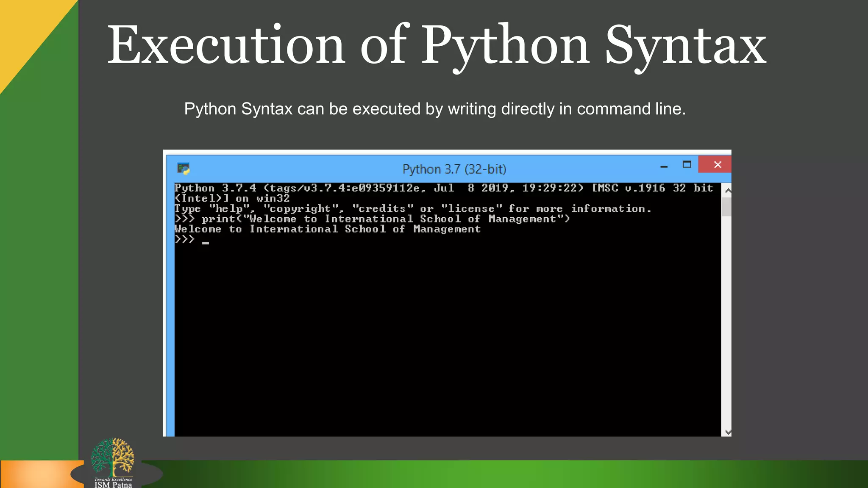Click the console scrollbar up arrow
868x488 pixels.
tap(728, 191)
